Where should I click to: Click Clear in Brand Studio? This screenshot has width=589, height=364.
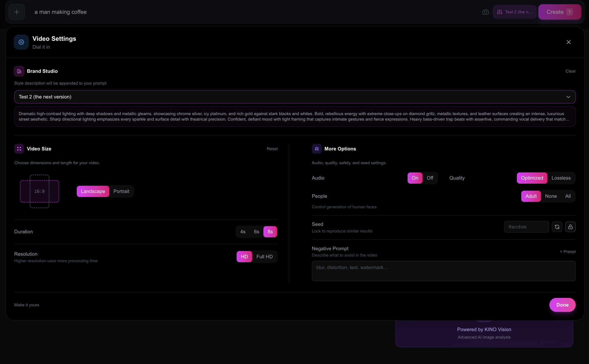(x=570, y=71)
